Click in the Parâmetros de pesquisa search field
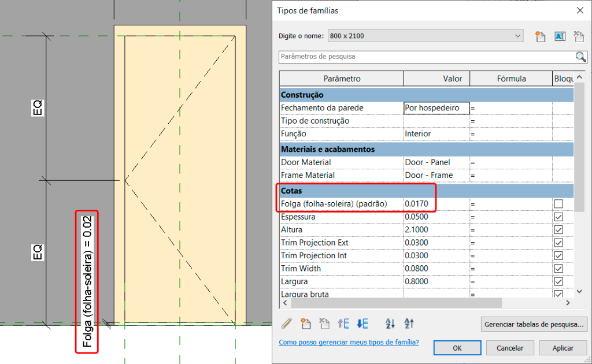This screenshot has height=364, width=592. 426,57
